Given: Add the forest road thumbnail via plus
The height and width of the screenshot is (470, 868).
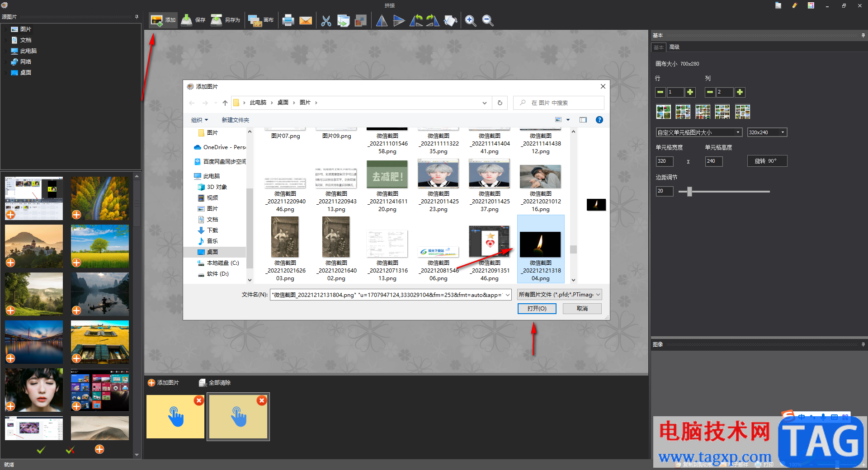Looking at the screenshot, I should (76, 215).
